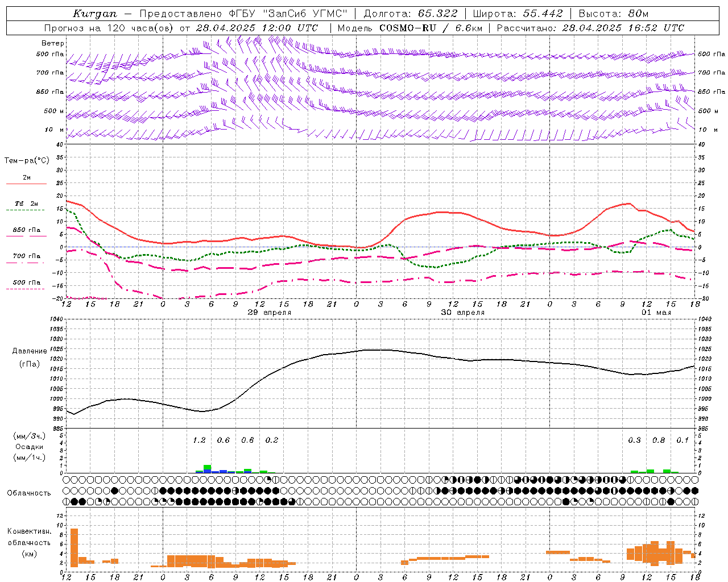Click the 1.2 precipitation total value
Screen dimensions: 728x582
[199, 440]
